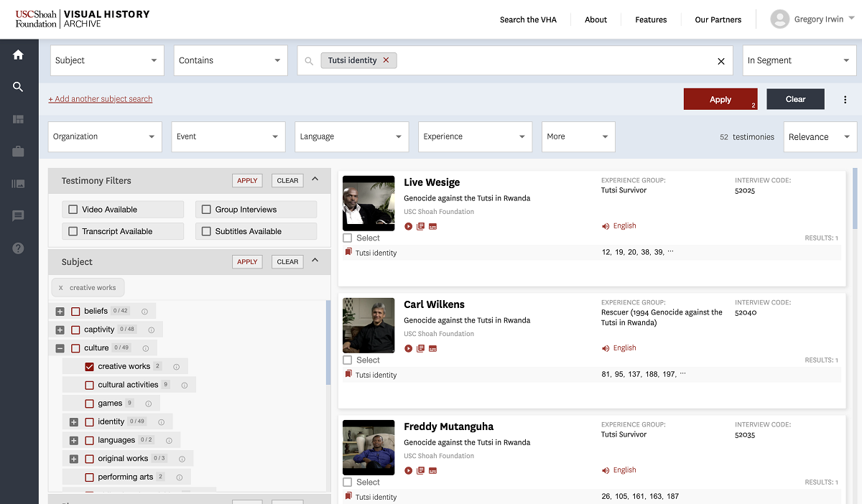This screenshot has height=504, width=862.
Task: Enable Group Interviews filter
Action: pyautogui.click(x=207, y=210)
